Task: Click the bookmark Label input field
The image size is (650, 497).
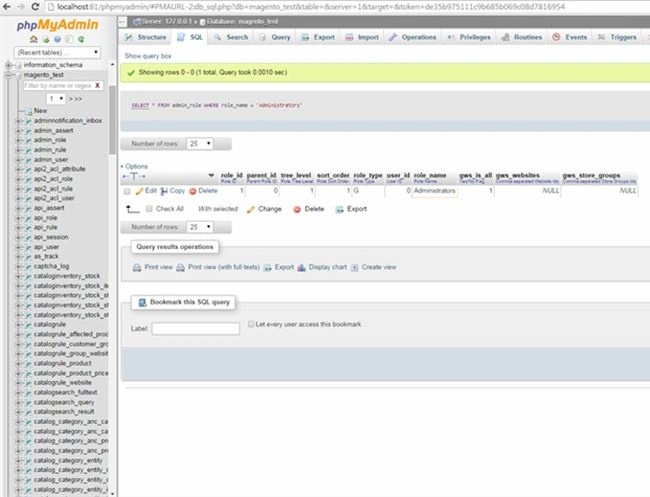Action: 196,329
